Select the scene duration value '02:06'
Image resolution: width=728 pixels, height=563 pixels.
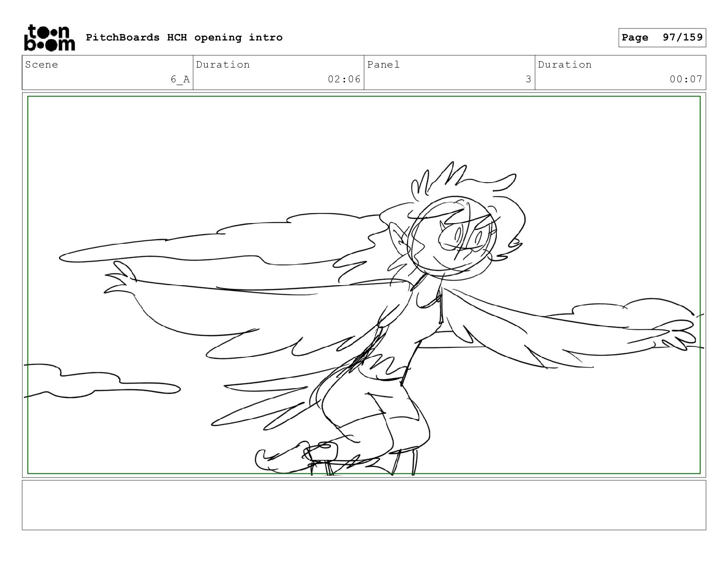coord(344,80)
